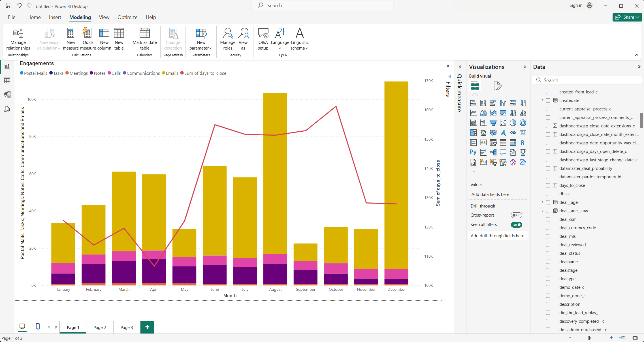Create a New measure
The image size is (644, 342).
click(71, 39)
